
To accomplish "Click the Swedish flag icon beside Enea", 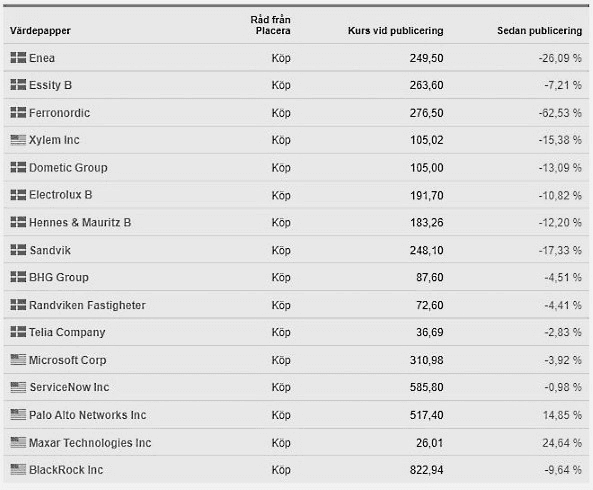I will [18, 57].
